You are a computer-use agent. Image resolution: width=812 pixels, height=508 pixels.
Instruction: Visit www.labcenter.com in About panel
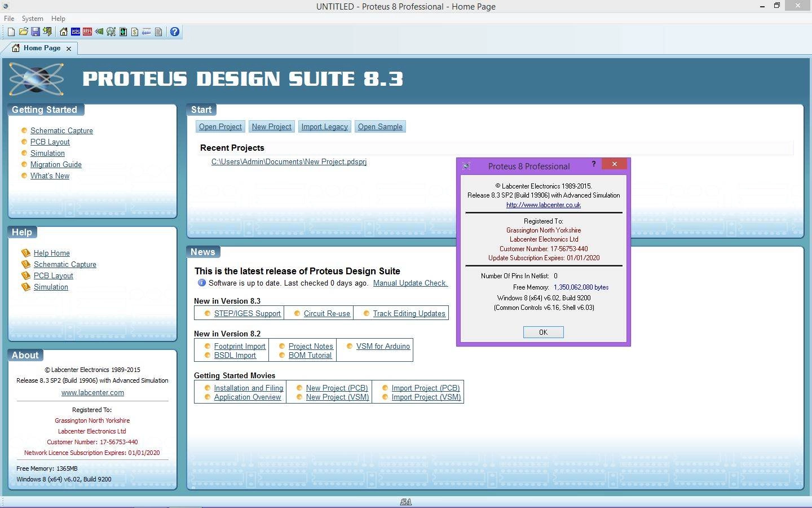click(92, 392)
